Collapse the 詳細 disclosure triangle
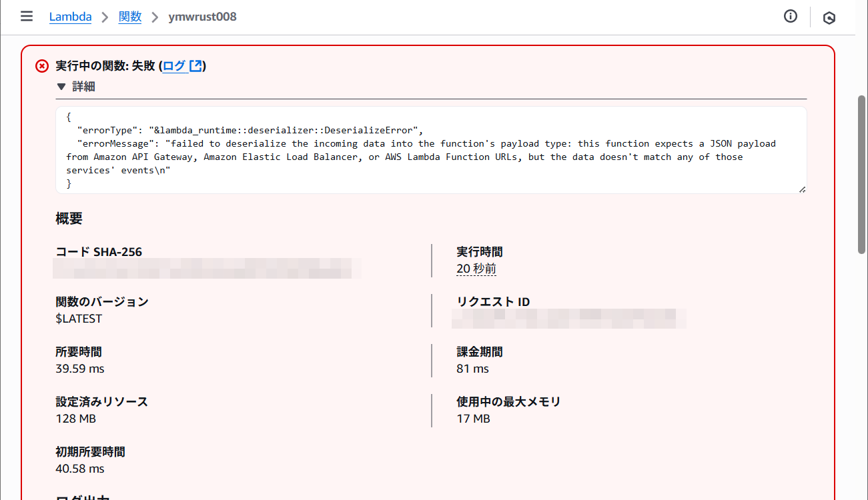 61,87
